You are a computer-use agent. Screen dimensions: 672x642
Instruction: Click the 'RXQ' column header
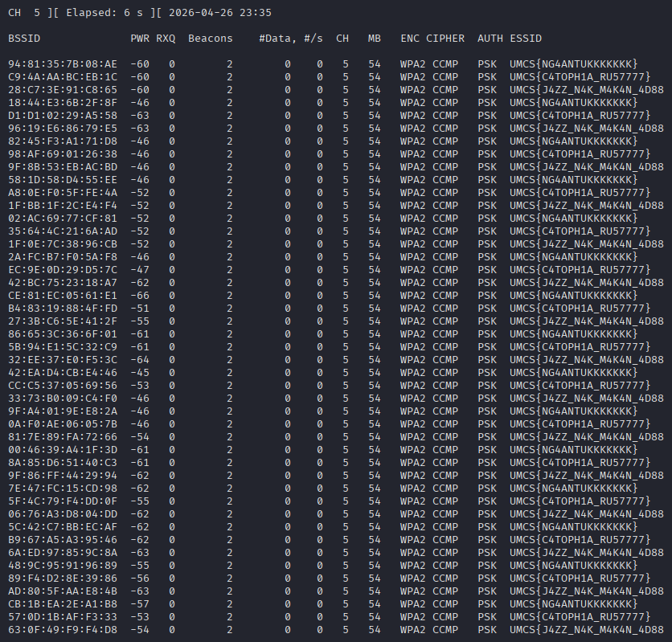166,39
